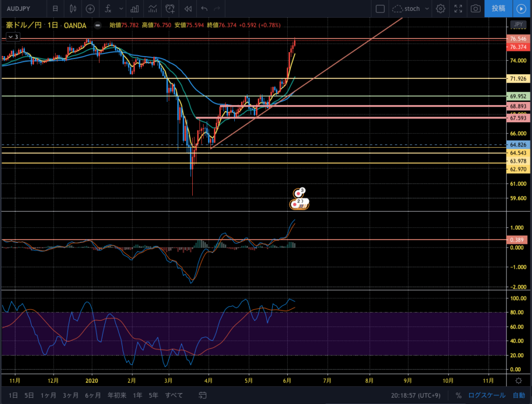Select the 67.593 price level label
The image size is (532, 404).
coord(518,118)
